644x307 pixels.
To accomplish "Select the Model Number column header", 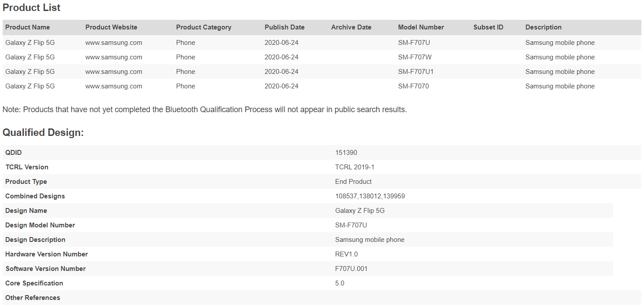I will click(421, 27).
